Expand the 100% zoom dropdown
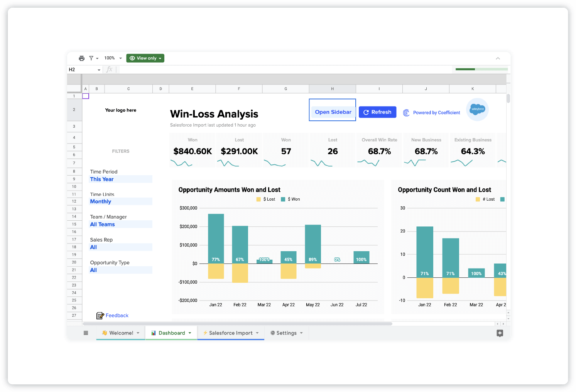This screenshot has height=392, width=576. pos(113,58)
